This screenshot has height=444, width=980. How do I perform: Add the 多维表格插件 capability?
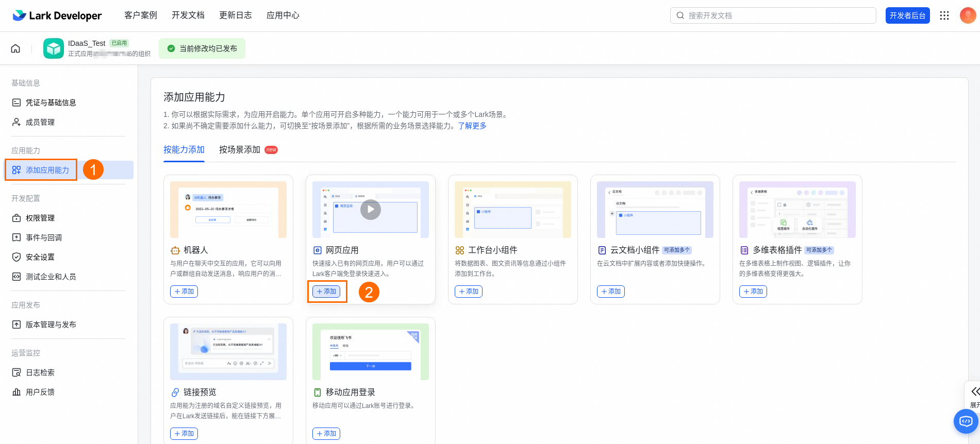click(753, 292)
